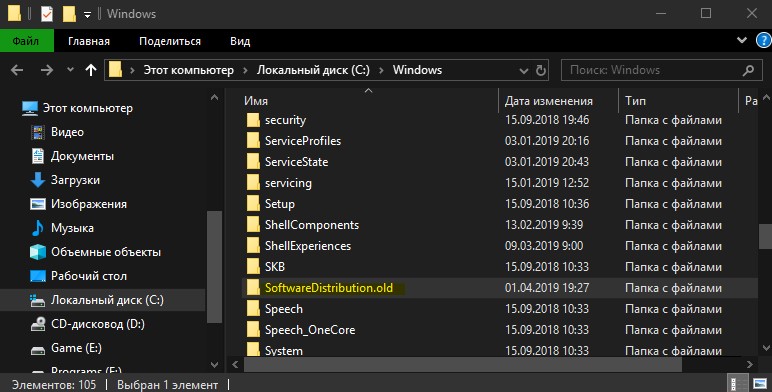Click the Speech folder icon
The height and width of the screenshot is (392, 772).
click(253, 309)
